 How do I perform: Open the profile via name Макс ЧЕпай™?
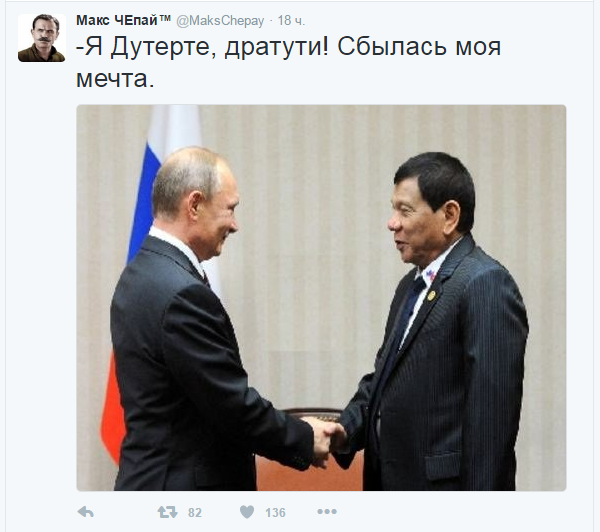point(123,20)
